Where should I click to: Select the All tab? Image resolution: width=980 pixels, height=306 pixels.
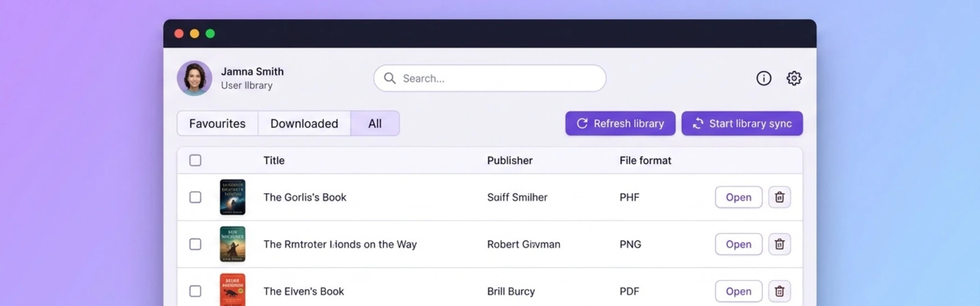[x=375, y=124]
